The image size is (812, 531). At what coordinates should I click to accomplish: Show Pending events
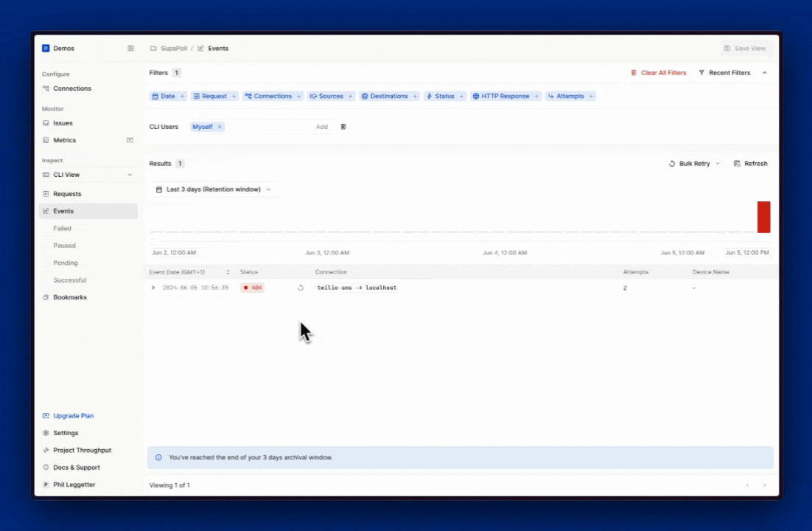pos(66,263)
